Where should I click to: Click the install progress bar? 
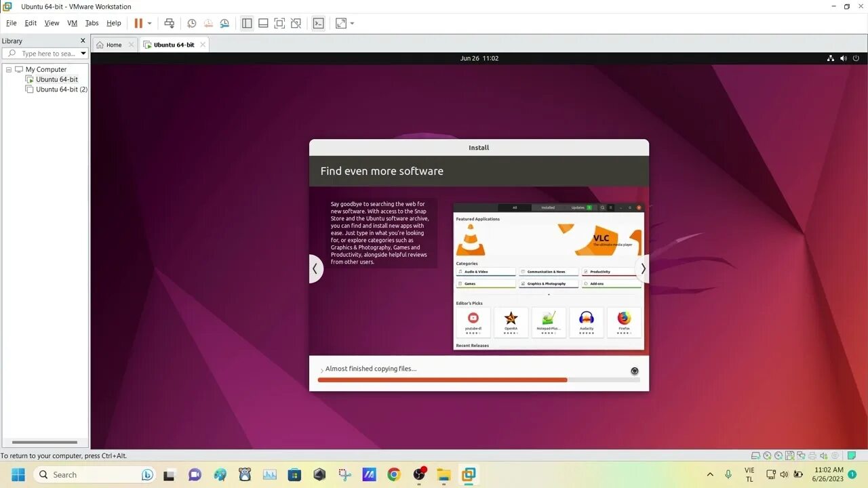pyautogui.click(x=479, y=380)
